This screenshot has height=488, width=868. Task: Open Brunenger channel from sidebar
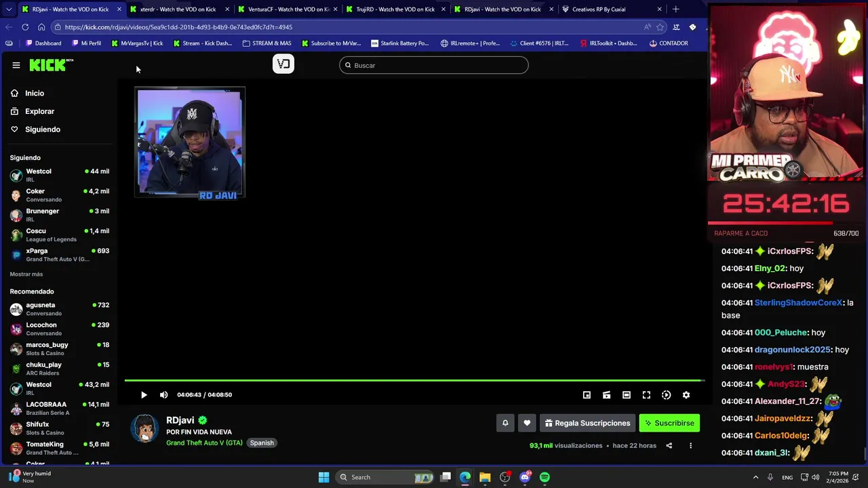tap(60, 215)
